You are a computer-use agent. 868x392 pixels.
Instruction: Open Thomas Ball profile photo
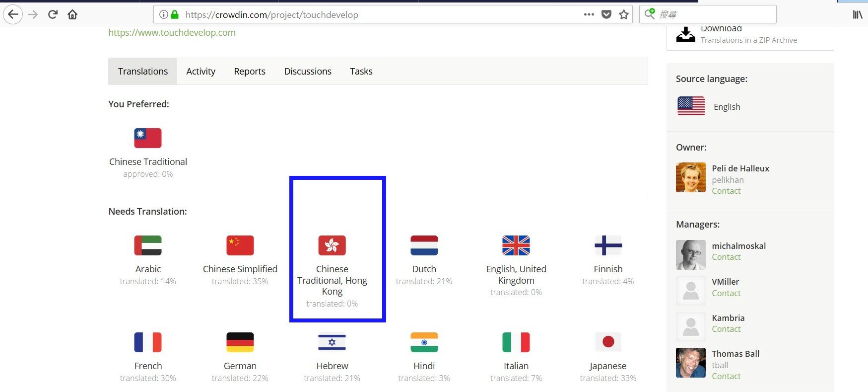(x=691, y=363)
